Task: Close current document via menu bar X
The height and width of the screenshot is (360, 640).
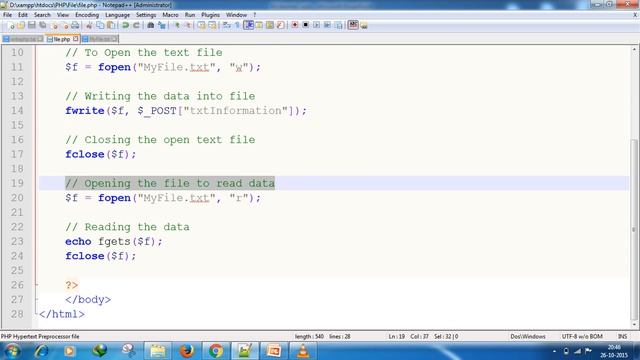Action: [x=635, y=15]
